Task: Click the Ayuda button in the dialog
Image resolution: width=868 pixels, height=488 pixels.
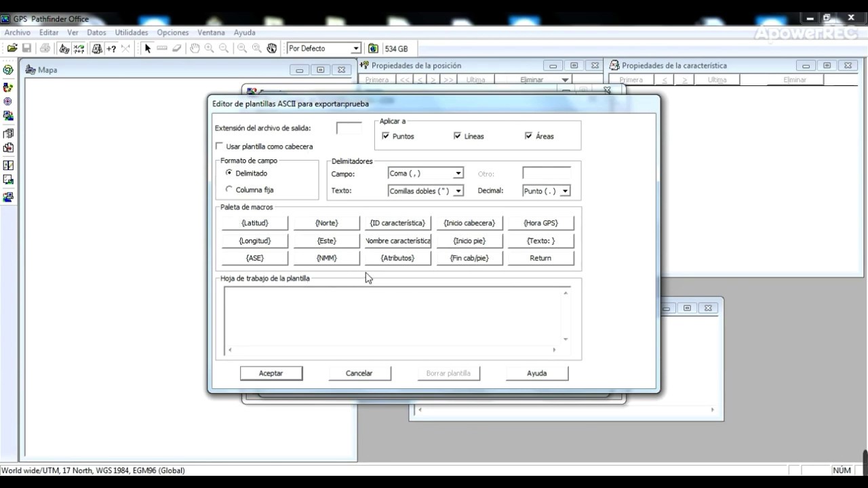Action: (537, 373)
